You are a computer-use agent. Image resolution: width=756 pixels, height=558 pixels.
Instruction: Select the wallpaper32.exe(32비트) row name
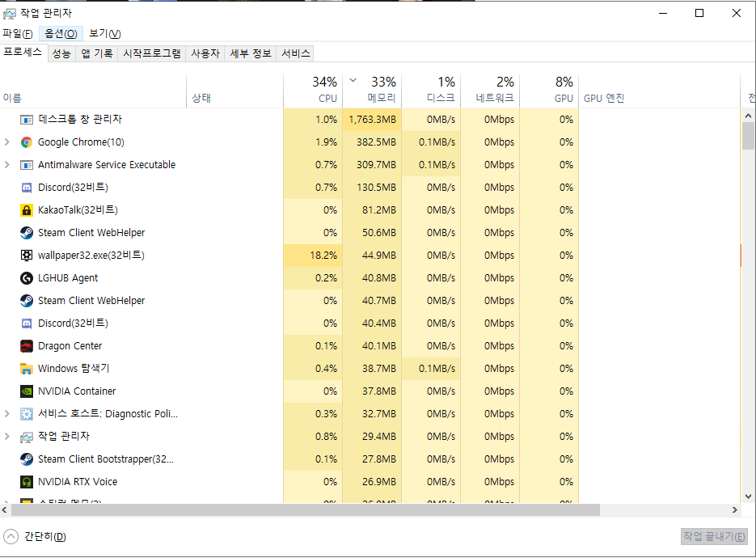coord(91,256)
